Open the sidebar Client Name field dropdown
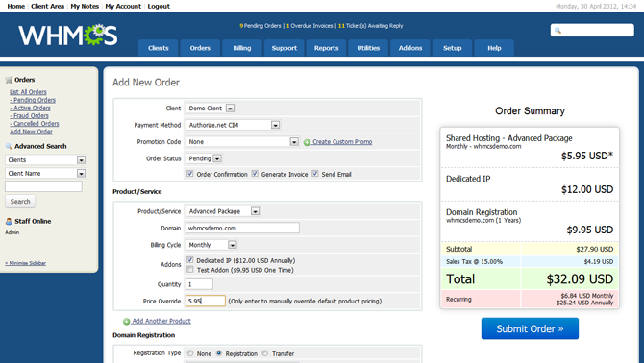Viewport: 644px width, 363px height. pos(45,174)
